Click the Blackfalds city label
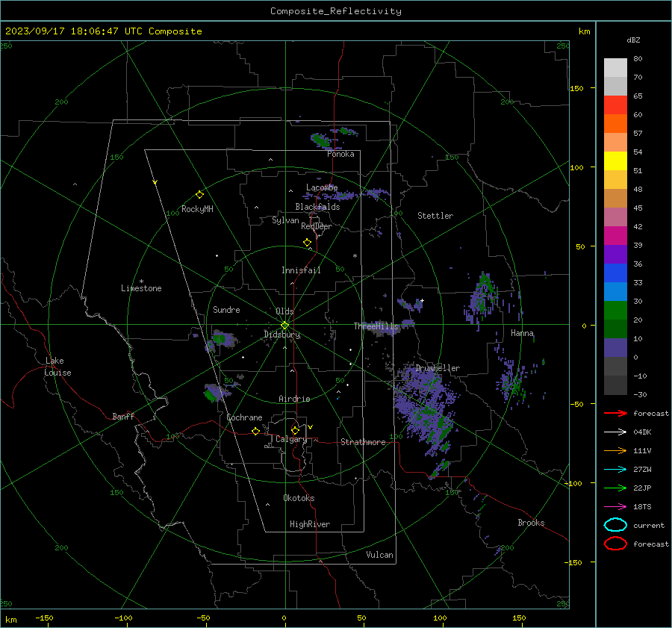Screen dimensions: 672x628 pos(317,207)
